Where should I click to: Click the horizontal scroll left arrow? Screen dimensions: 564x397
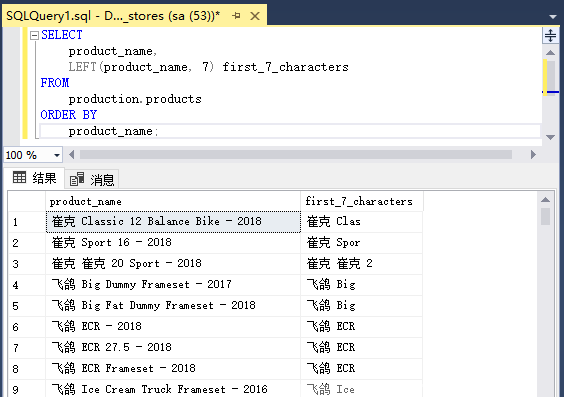point(72,155)
